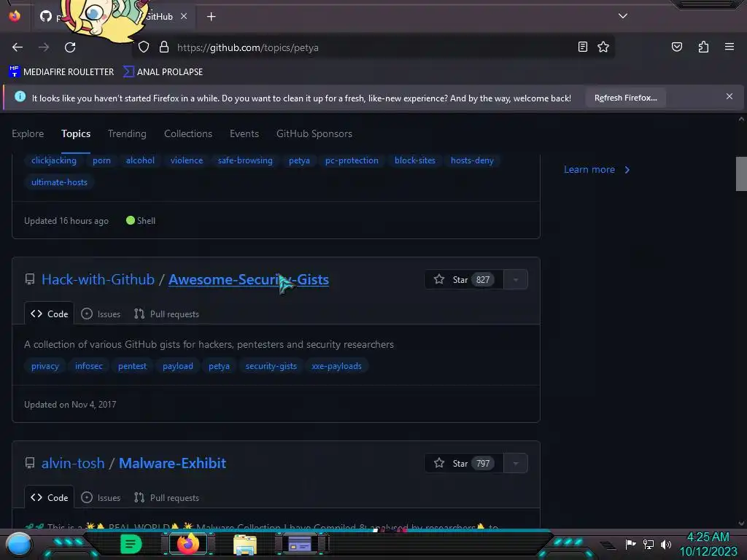Screen dimensions: 747x560
Task: Open Code tab of Malware-Exhibit
Action: click(x=49, y=497)
